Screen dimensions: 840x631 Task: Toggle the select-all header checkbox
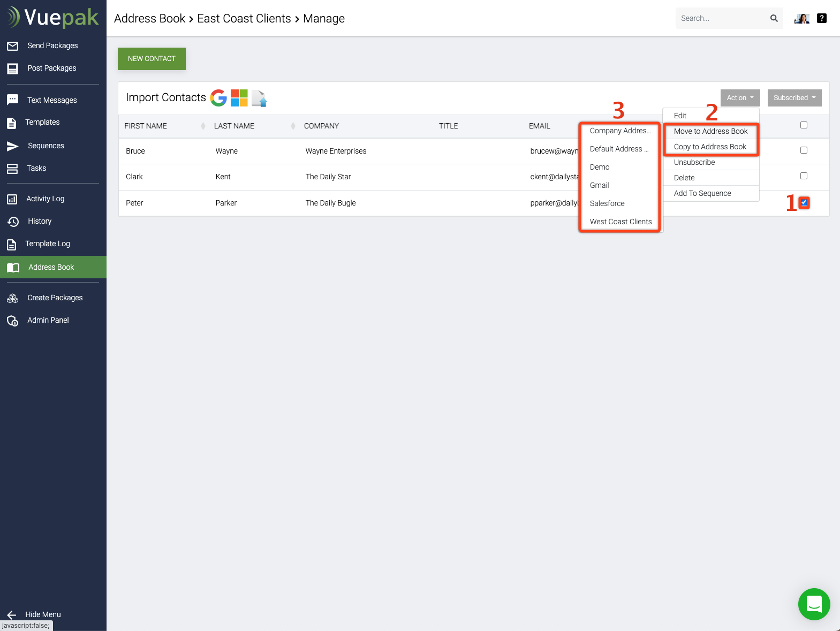click(804, 125)
